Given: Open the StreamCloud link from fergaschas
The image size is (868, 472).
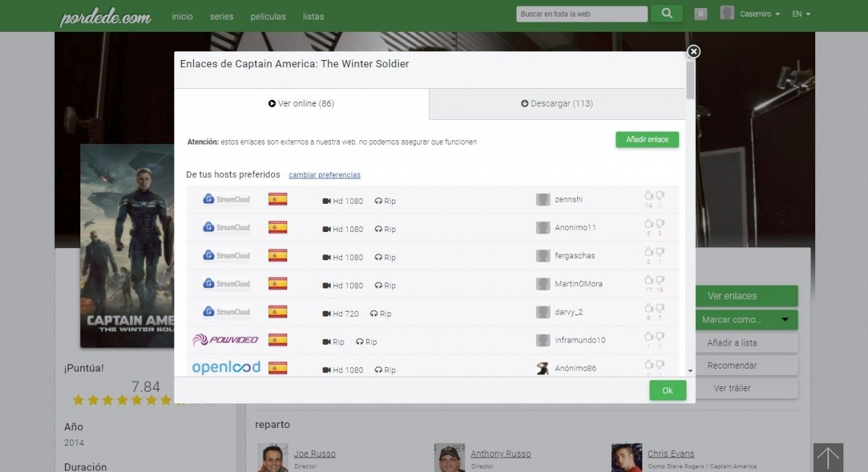Looking at the screenshot, I should pos(226,256).
